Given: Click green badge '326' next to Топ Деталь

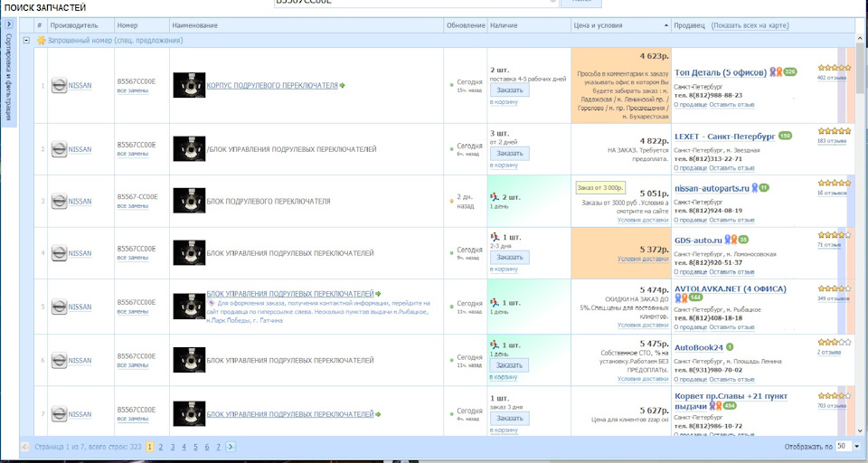Looking at the screenshot, I should click(x=790, y=72).
